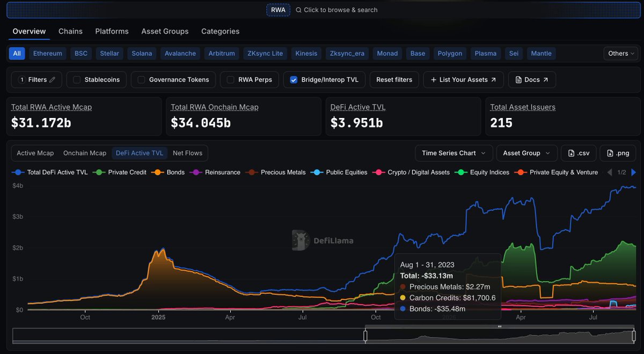
Task: Select the Net Flows chart tab
Action: 188,153
